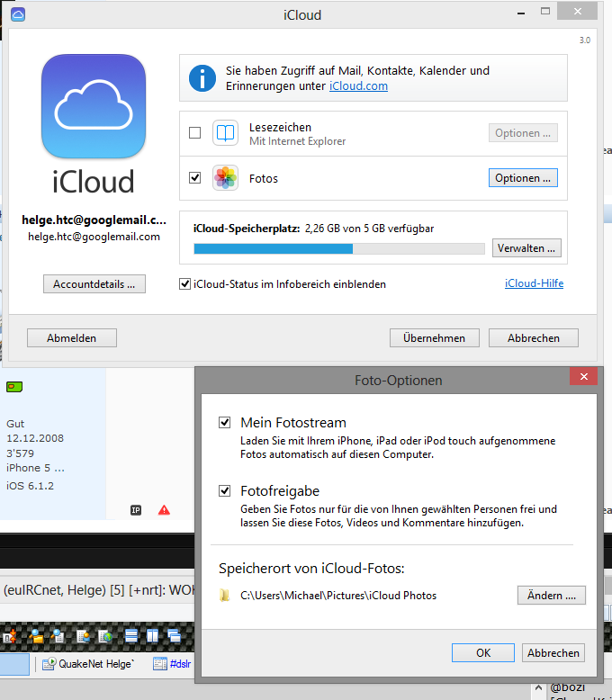Click Abbrechen in the iCloud window

[534, 338]
